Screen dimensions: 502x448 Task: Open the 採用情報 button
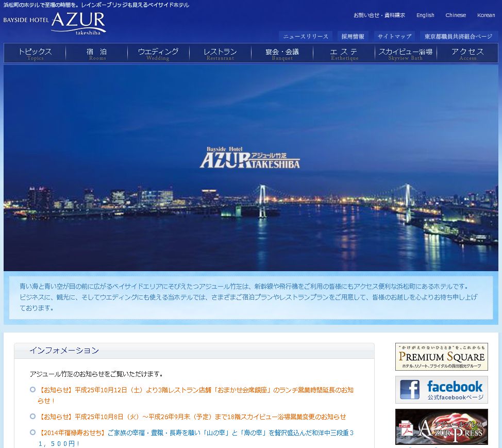pos(353,36)
